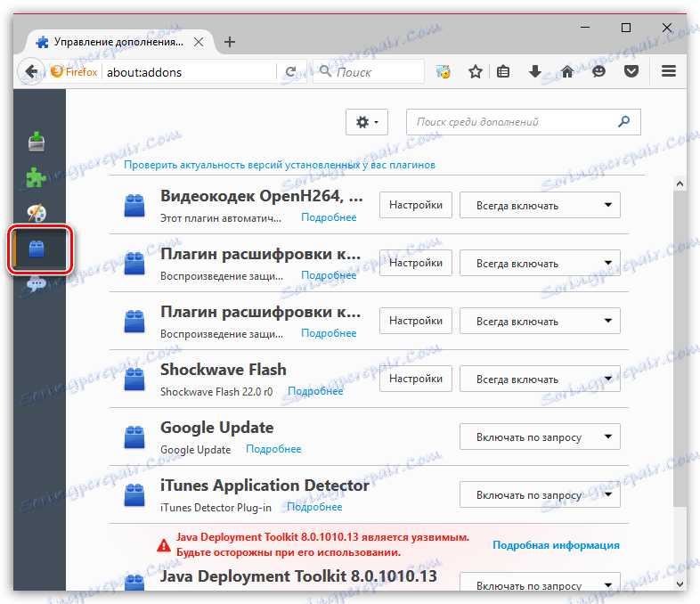
Task: Open the Downloads arrow icon
Action: pos(535,71)
